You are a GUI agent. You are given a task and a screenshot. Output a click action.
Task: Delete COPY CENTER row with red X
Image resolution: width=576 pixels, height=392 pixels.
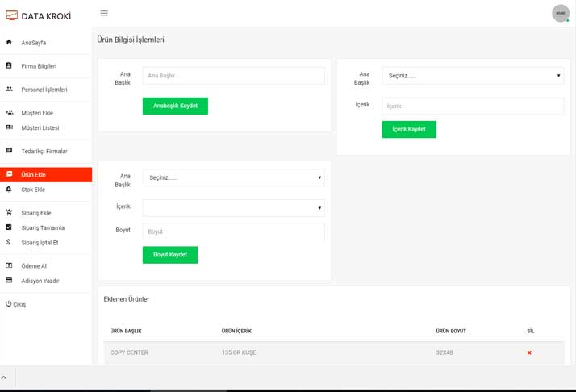click(x=529, y=352)
